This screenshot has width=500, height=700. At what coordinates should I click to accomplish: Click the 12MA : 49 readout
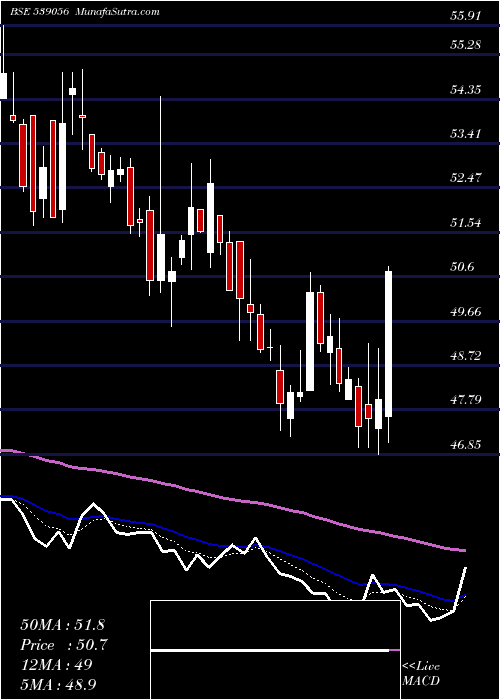tap(56, 665)
